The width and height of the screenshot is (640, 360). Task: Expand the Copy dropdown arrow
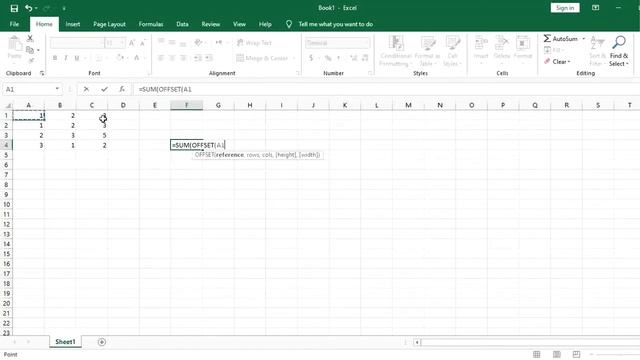[x=38, y=50]
